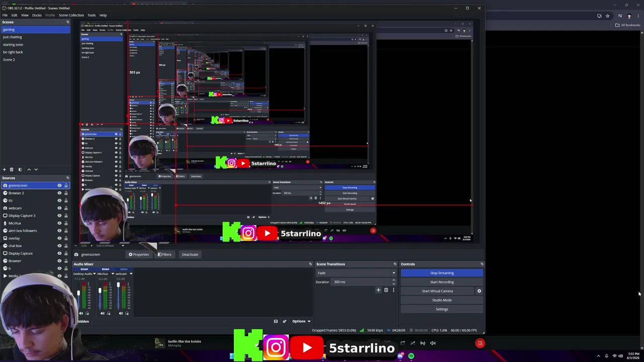Mute the Mic/Aux speaker icon

point(102,313)
